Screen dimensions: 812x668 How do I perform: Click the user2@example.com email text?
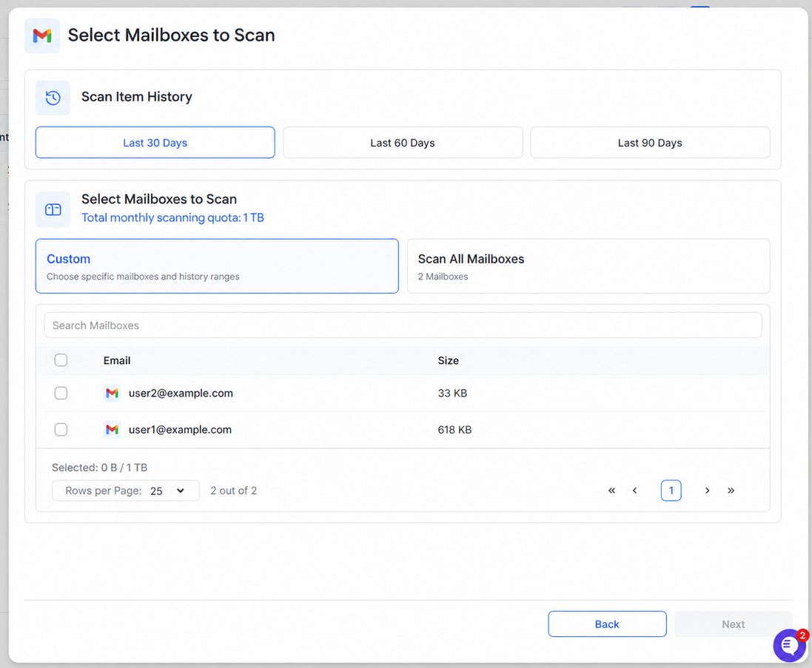[181, 394]
